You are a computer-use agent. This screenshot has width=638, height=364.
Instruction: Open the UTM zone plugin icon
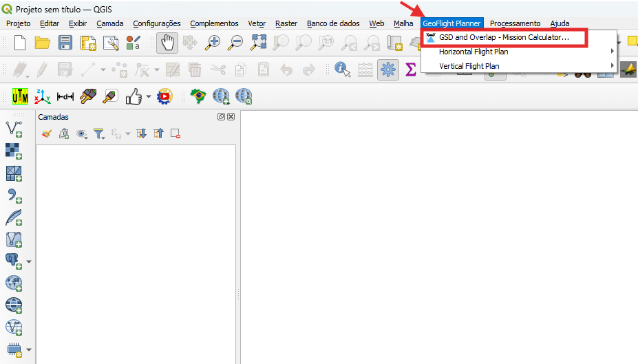point(20,97)
